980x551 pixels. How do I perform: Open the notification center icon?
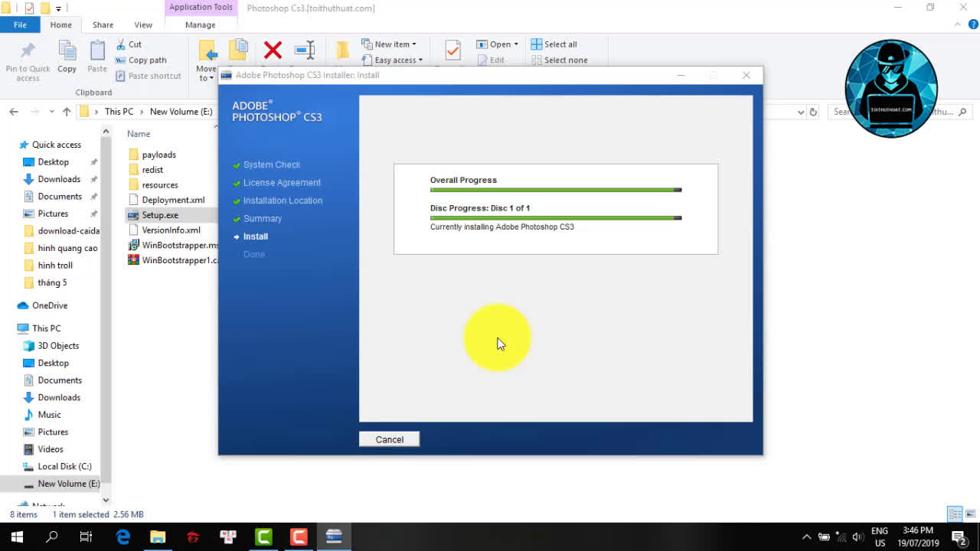[959, 536]
